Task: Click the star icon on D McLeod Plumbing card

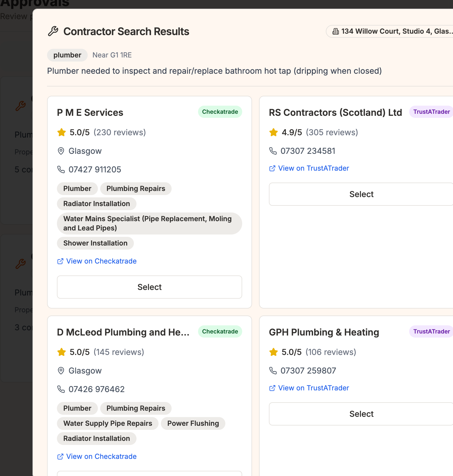Action: point(62,352)
